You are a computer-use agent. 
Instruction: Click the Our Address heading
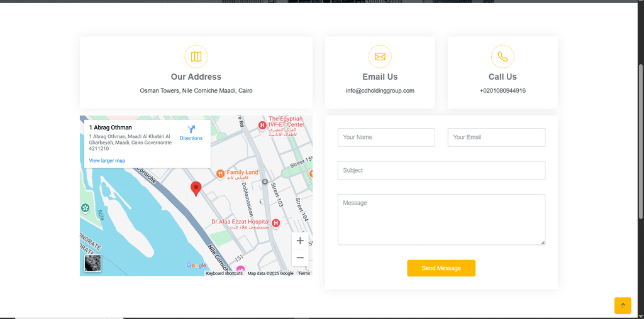point(196,77)
